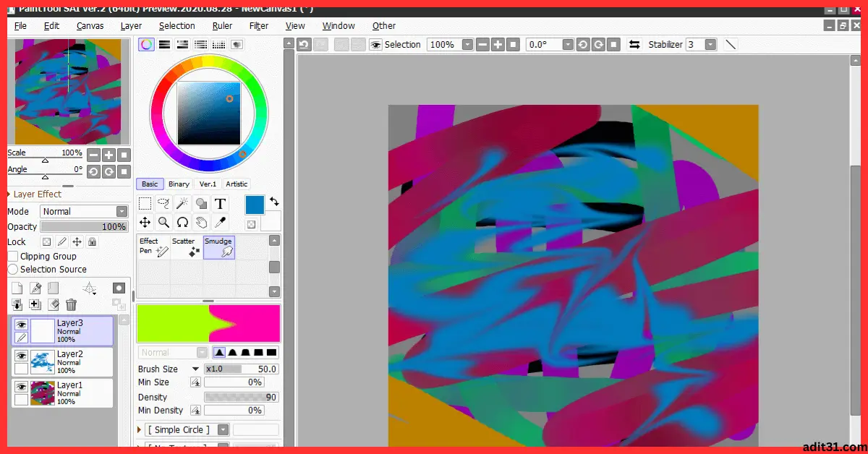Hide Layer1 using its eye icon
This screenshot has height=454, width=868.
pyautogui.click(x=21, y=387)
